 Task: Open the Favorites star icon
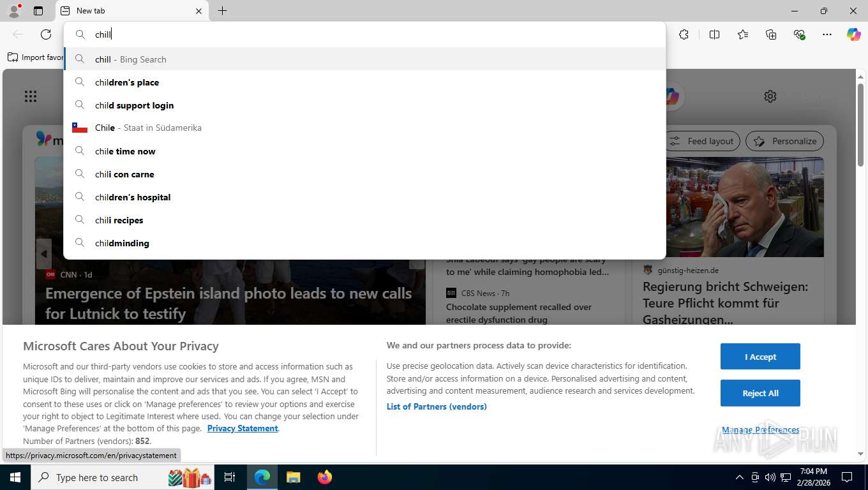[743, 34]
